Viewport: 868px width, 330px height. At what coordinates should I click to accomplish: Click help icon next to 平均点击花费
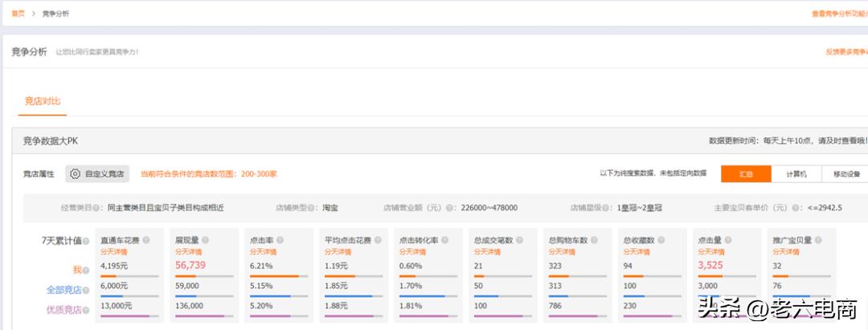(x=378, y=240)
